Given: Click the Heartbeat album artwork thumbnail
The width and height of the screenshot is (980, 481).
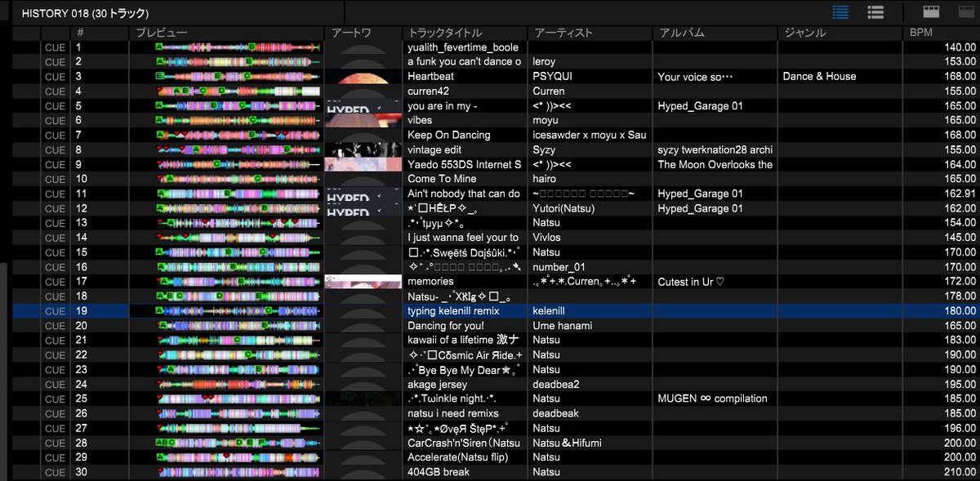Looking at the screenshot, I should click(x=363, y=76).
